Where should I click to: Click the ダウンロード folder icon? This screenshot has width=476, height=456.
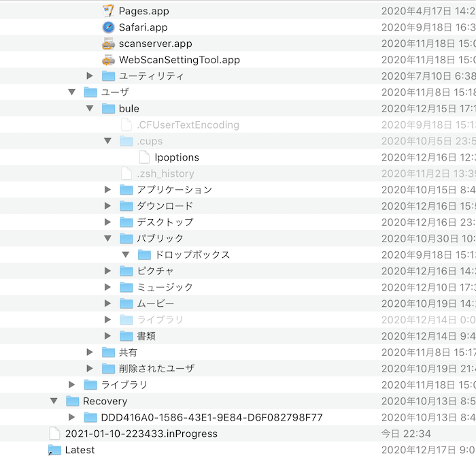(126, 206)
